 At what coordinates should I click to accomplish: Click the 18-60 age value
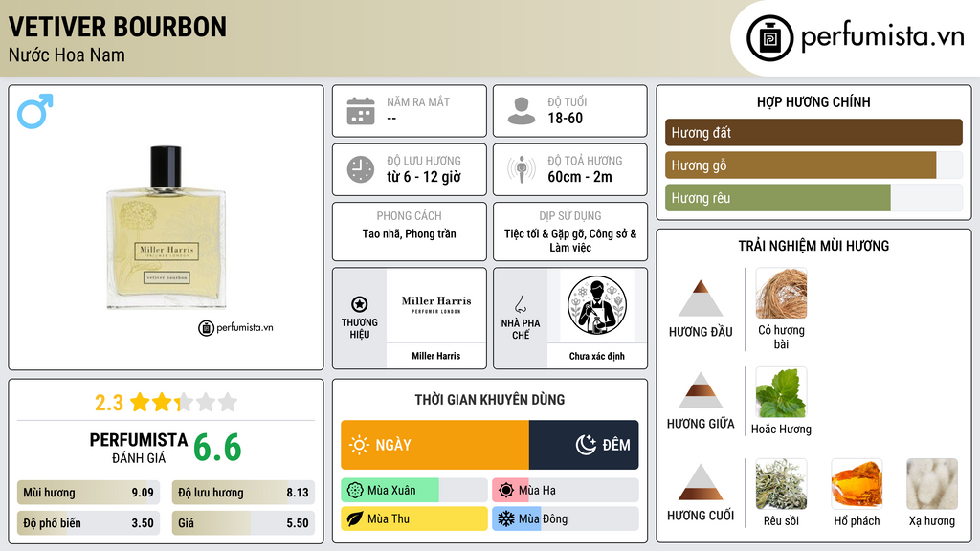566,118
